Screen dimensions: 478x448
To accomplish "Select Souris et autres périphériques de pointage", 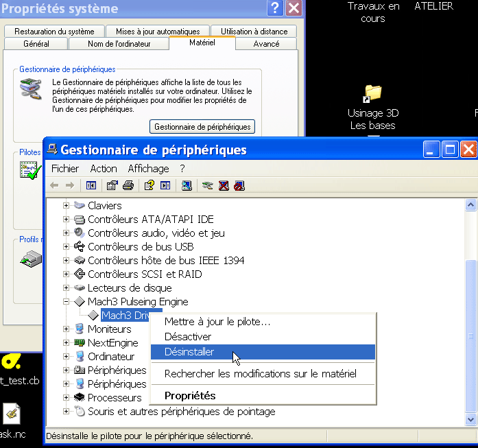I will (181, 412).
